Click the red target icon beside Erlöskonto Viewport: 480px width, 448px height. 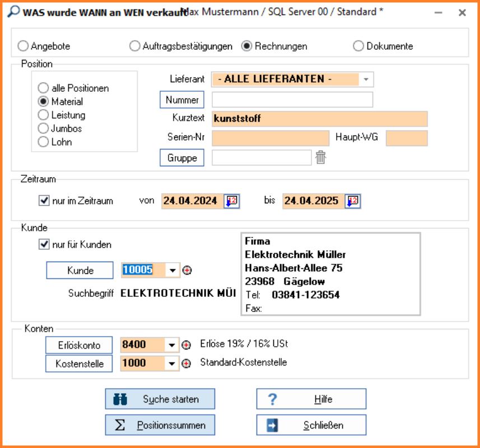(x=187, y=345)
